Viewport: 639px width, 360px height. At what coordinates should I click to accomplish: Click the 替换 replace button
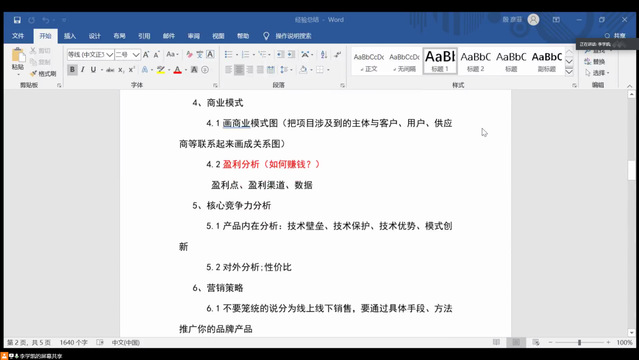[x=595, y=62]
